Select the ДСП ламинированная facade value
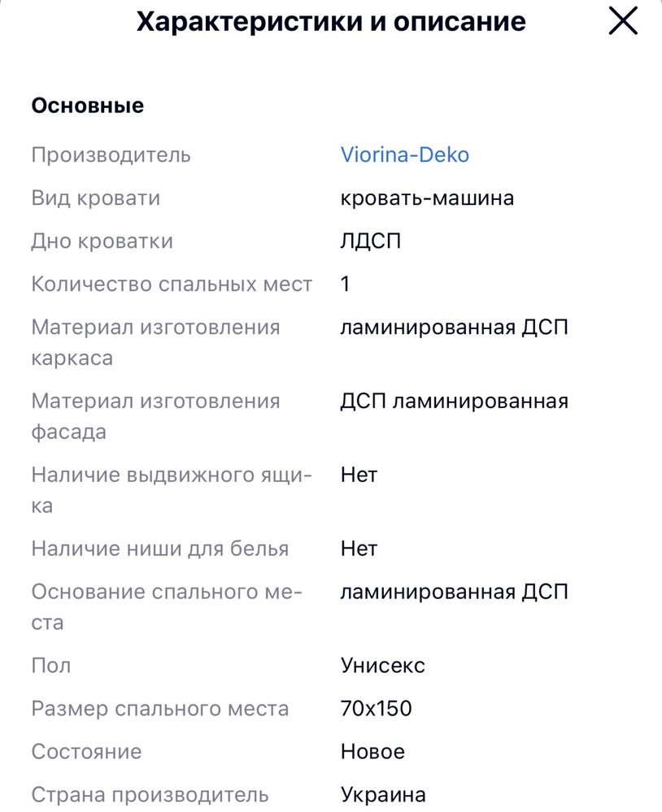 [455, 401]
